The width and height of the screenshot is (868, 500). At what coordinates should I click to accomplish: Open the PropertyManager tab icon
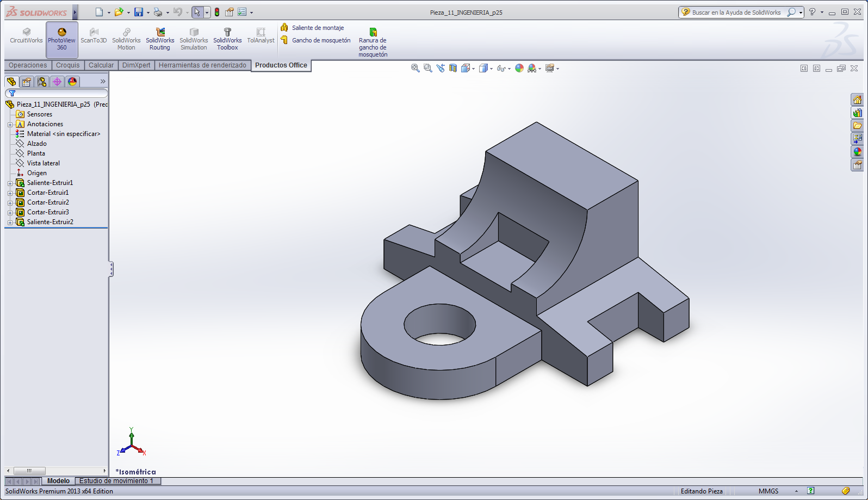tap(27, 82)
